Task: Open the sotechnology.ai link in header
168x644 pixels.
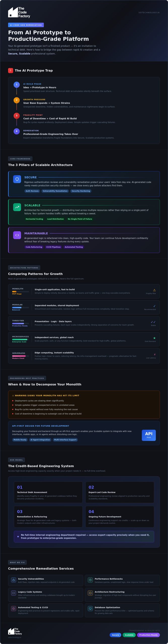Action: click(x=149, y=12)
